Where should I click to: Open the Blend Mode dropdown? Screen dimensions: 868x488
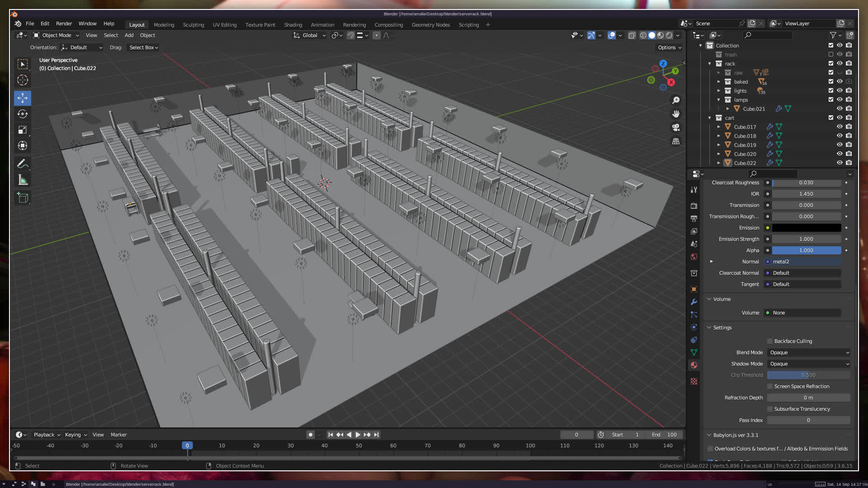click(809, 352)
